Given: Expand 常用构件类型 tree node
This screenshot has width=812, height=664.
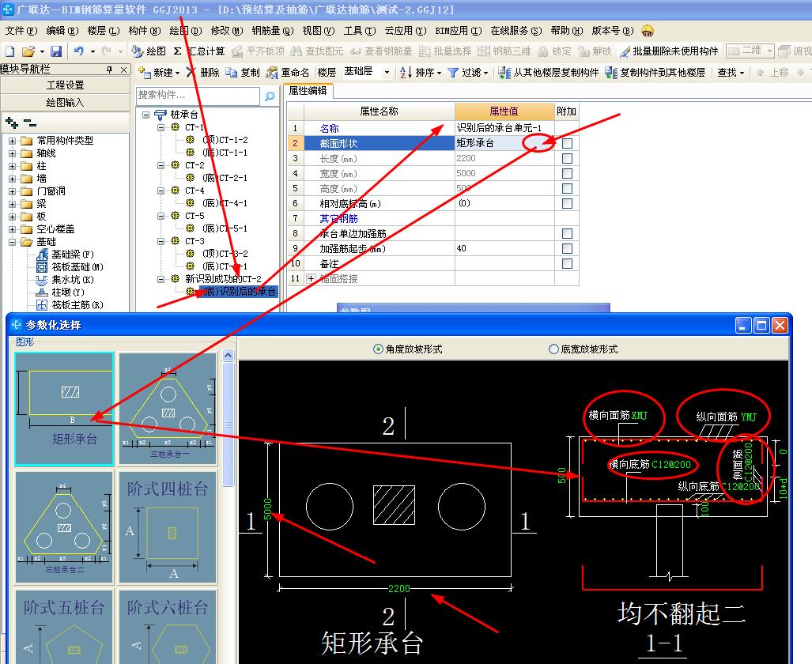Looking at the screenshot, I should pyautogui.click(x=12, y=141).
